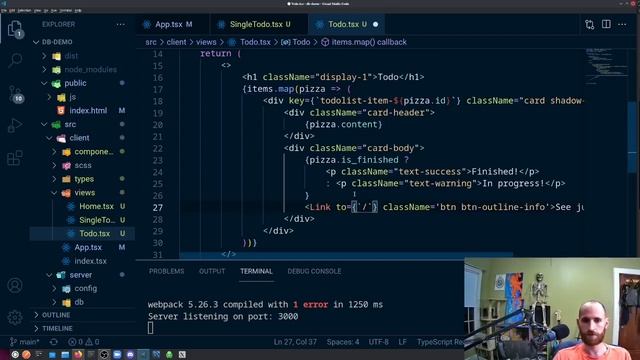
Task: Open the SingleTo... file in views folder
Action: point(97,220)
